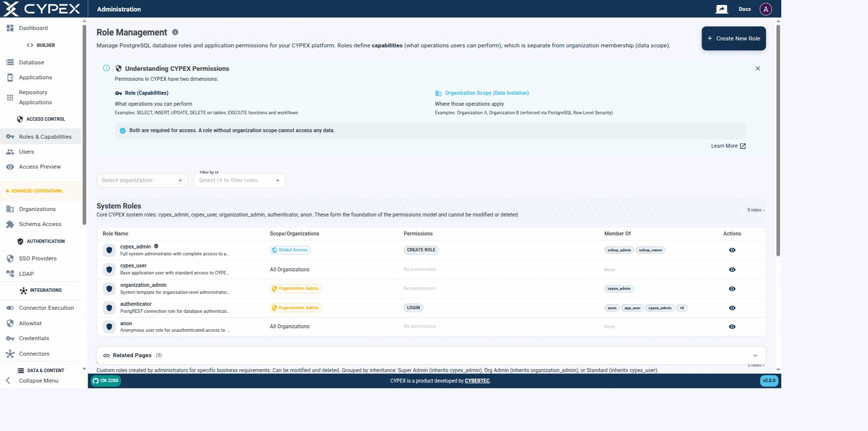Click the organization_admin shield icon
Viewport: 868px width, 431px height.
pyautogui.click(x=109, y=288)
